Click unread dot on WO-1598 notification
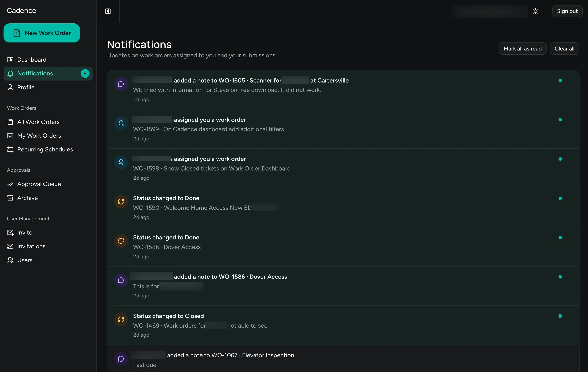This screenshot has height=372, width=588. 560,159
